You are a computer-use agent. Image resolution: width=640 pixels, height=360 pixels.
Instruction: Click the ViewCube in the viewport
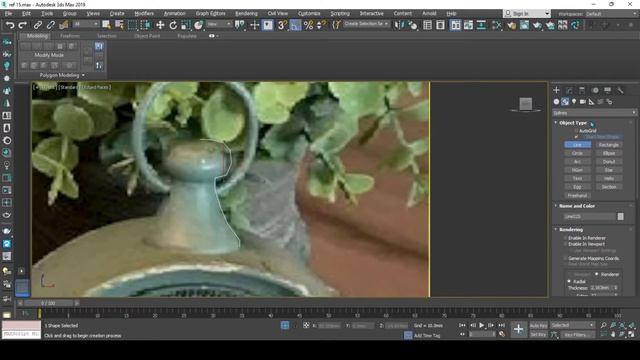[526, 104]
